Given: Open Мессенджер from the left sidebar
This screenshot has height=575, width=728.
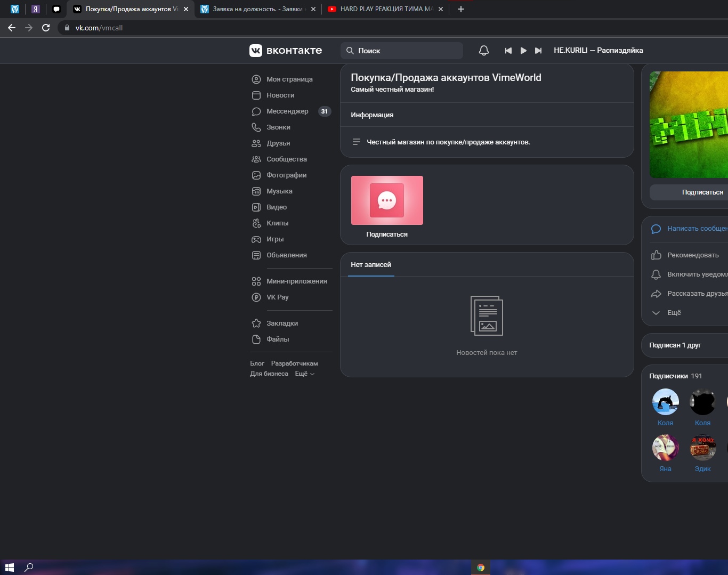Looking at the screenshot, I should pos(287,111).
